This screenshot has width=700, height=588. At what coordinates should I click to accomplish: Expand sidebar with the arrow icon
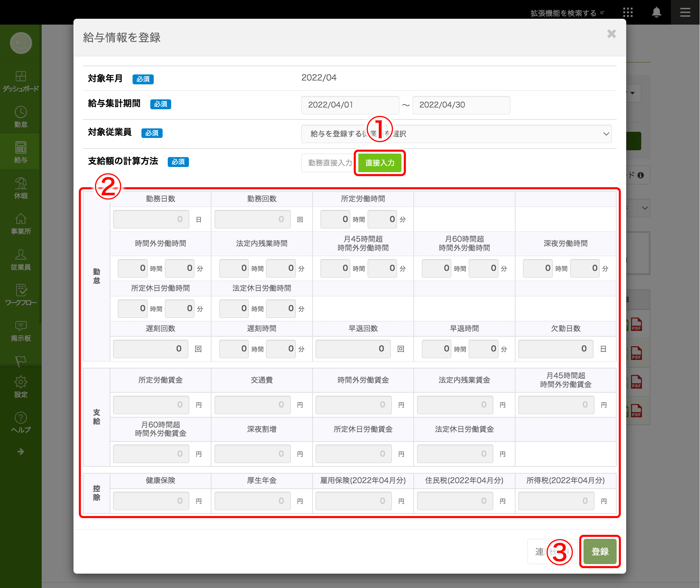tap(20, 451)
